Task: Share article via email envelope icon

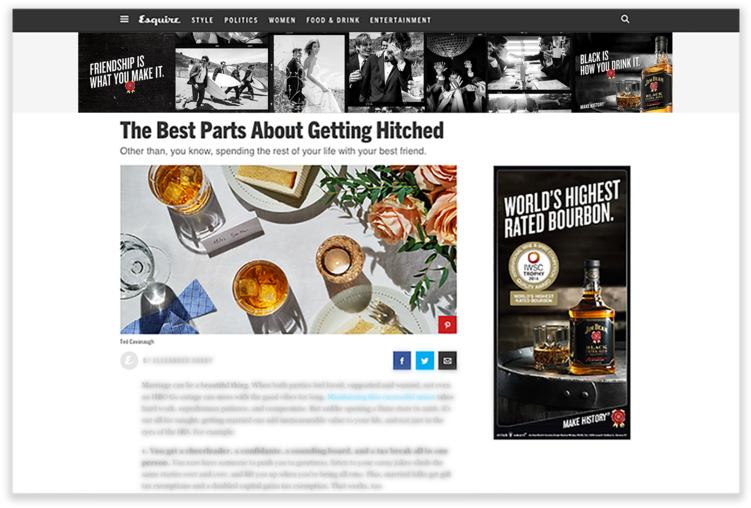Action: [447, 361]
